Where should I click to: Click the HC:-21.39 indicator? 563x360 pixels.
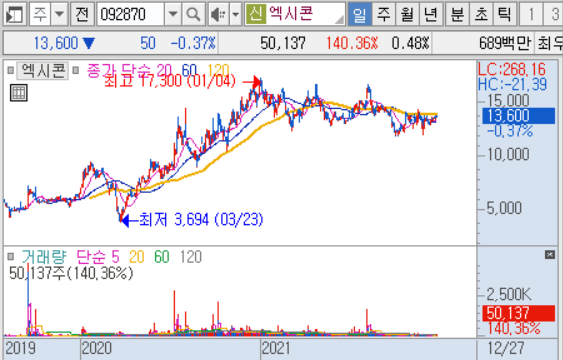(x=512, y=84)
